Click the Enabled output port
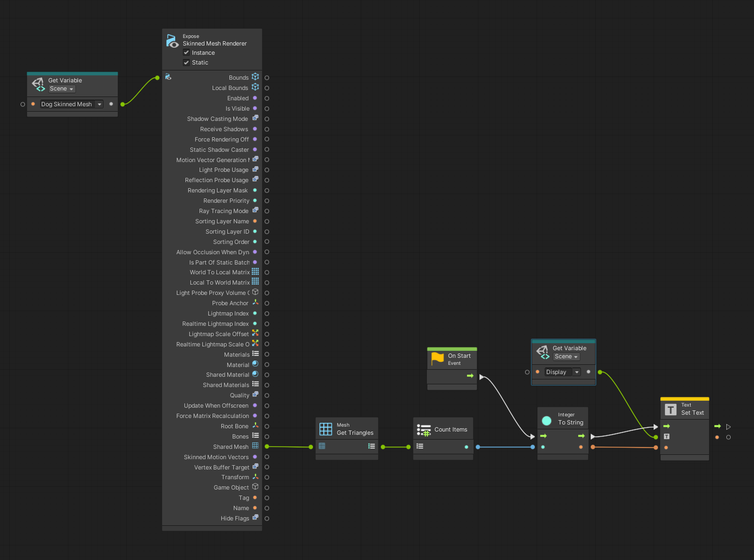Image resolution: width=754 pixels, height=560 pixels. click(x=267, y=99)
